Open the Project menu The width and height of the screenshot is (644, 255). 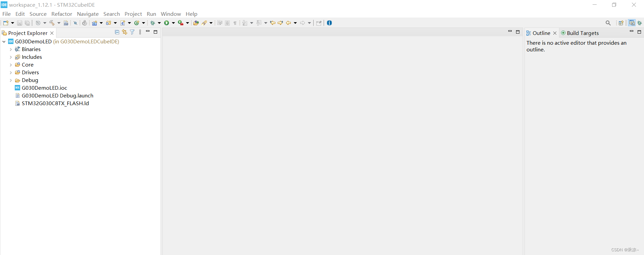click(x=133, y=14)
